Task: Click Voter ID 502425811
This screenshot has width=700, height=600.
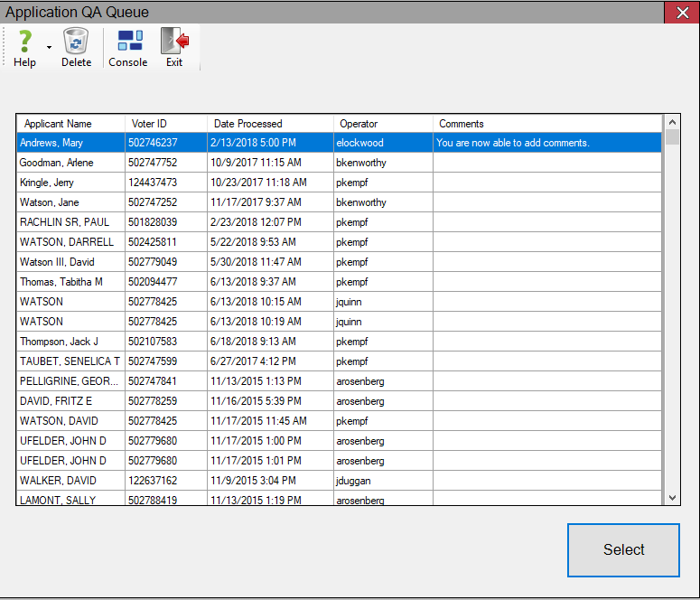Action: coord(153,242)
